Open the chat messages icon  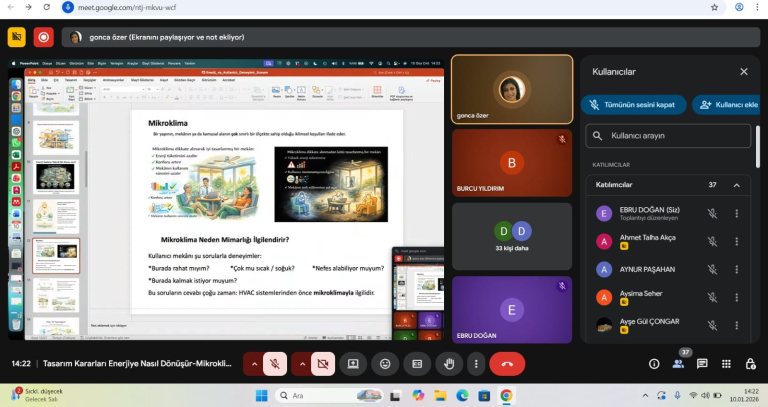702,364
